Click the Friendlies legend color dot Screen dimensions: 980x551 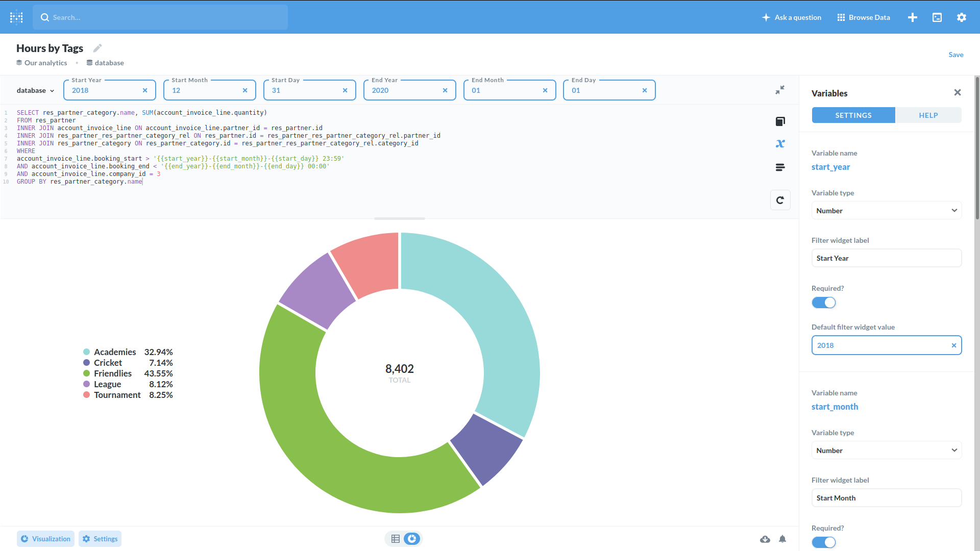click(x=87, y=373)
